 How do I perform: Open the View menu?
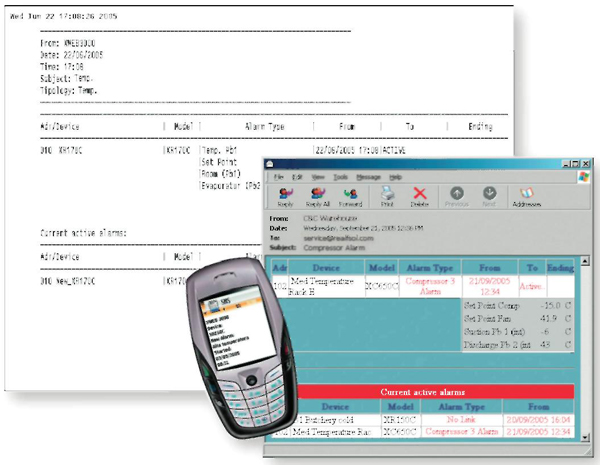(x=316, y=176)
